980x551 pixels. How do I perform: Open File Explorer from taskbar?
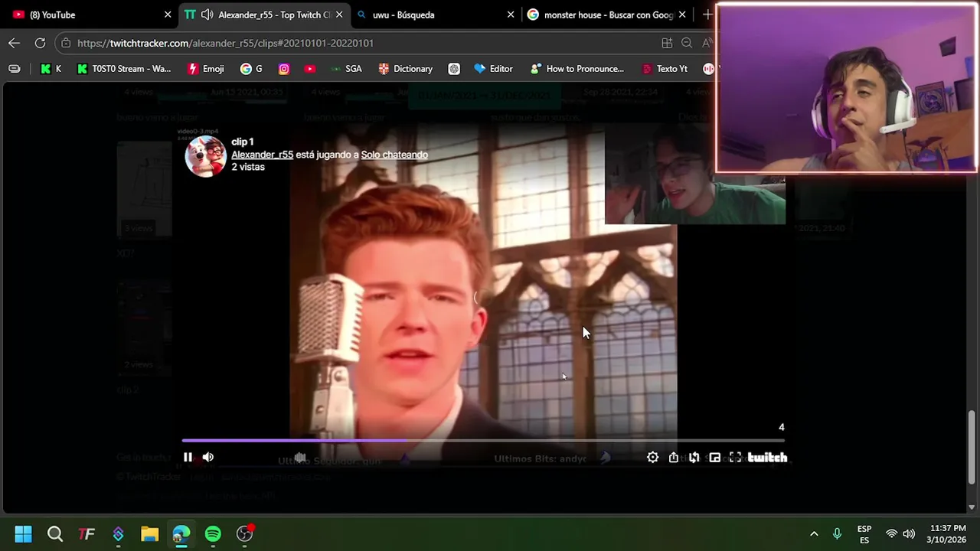click(x=149, y=533)
